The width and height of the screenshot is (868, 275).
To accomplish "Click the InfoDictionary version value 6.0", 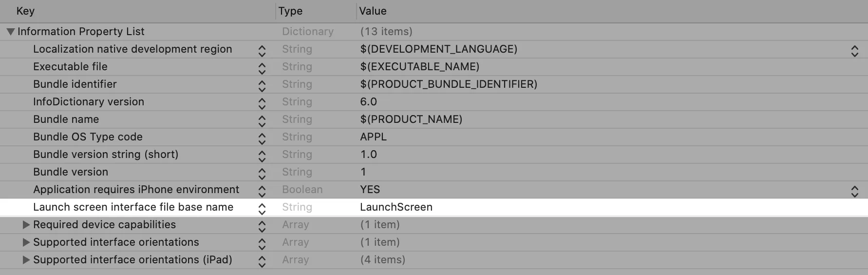I will pos(369,102).
